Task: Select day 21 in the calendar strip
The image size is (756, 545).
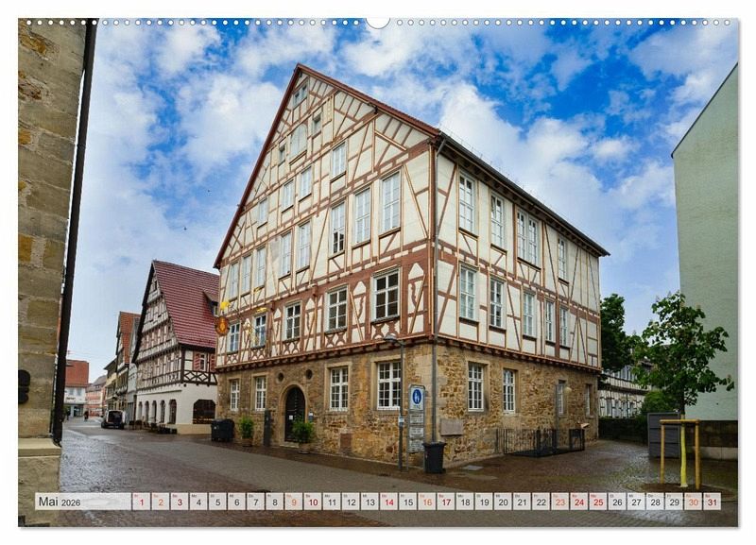Action: 523,502
